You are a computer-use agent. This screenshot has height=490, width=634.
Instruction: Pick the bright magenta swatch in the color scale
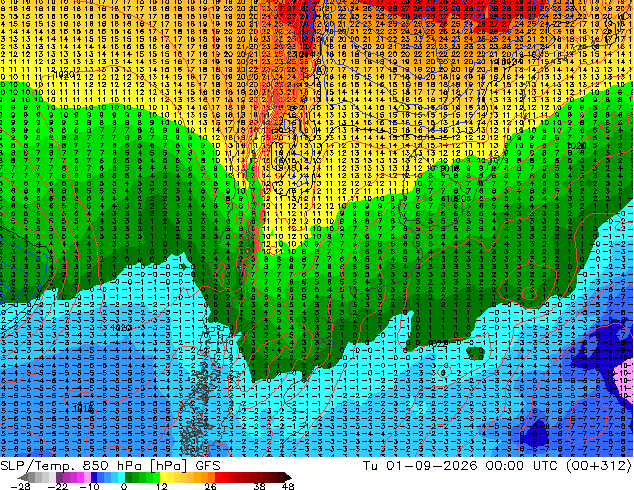coord(80,477)
